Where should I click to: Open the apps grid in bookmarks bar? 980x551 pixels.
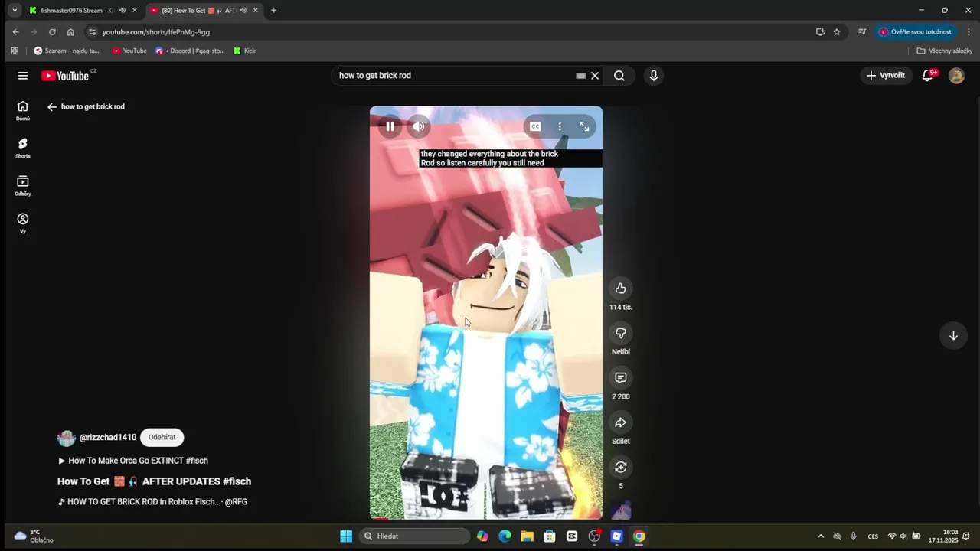coord(15,51)
